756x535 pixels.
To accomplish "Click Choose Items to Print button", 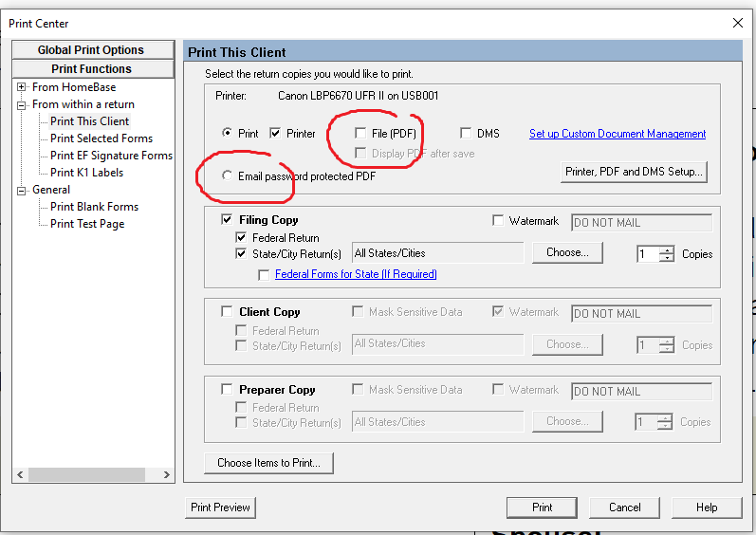I will (x=268, y=463).
